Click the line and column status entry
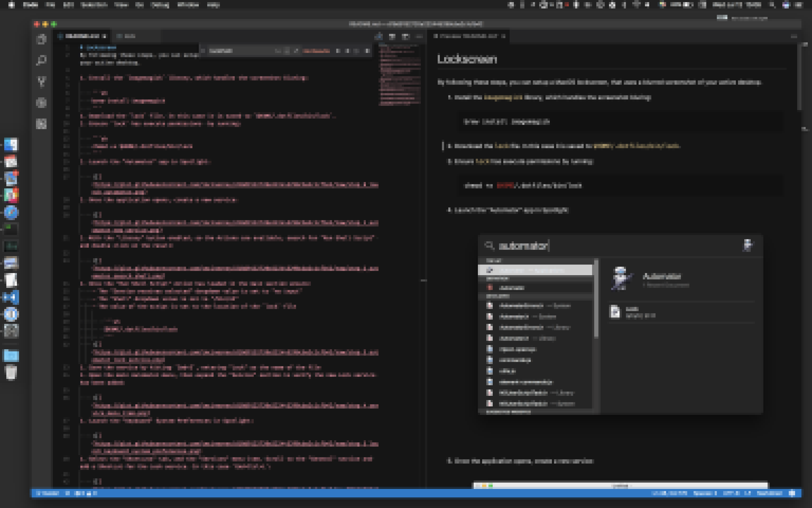The image size is (812, 508). [x=669, y=493]
